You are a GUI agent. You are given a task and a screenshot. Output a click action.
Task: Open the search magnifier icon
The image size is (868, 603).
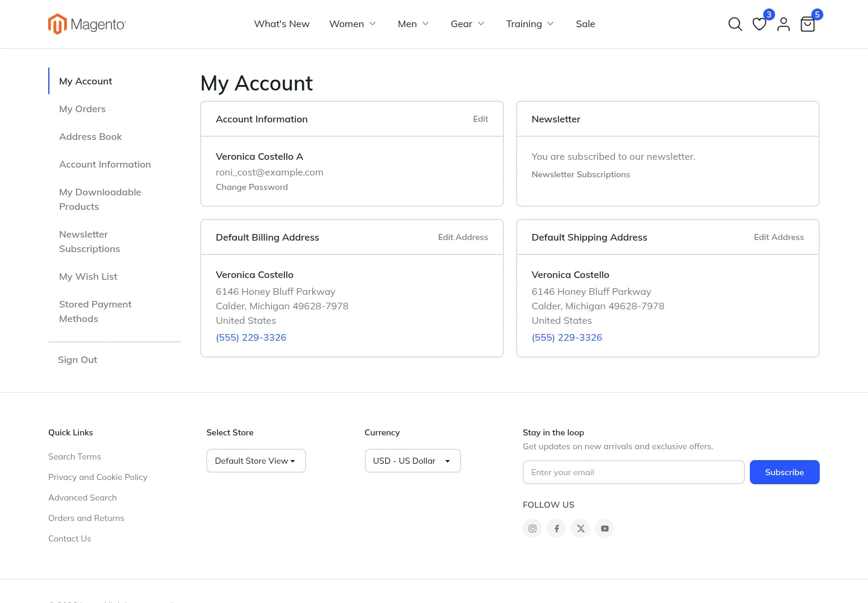735,24
